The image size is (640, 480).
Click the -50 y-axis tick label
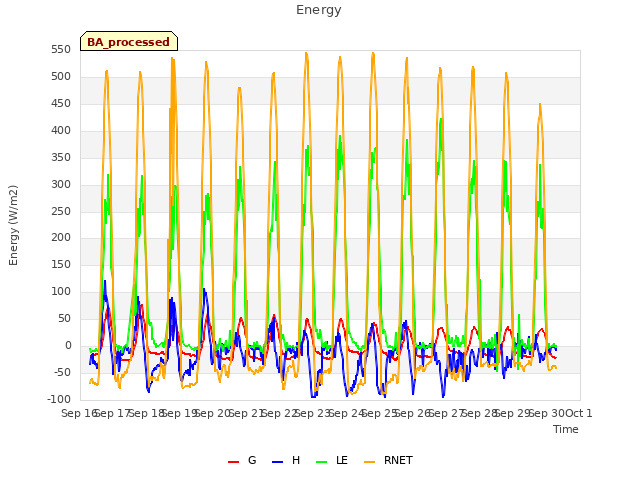coord(62,372)
